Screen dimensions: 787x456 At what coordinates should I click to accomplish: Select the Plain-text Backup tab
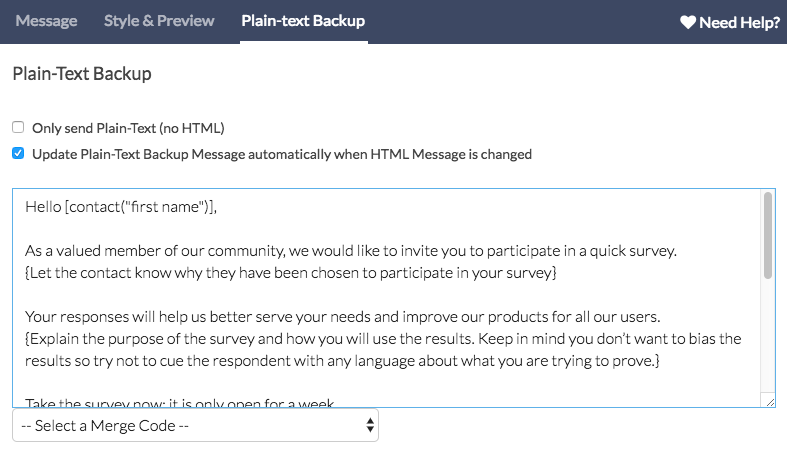[303, 21]
